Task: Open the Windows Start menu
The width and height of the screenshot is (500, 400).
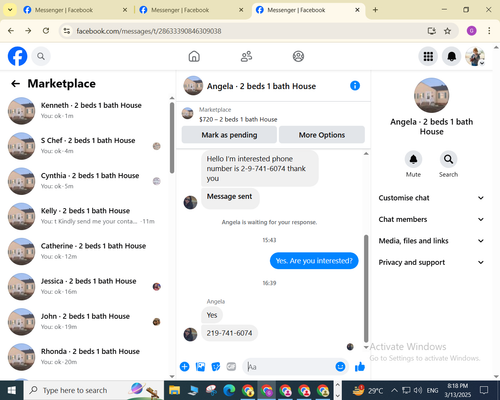Action: click(12, 390)
